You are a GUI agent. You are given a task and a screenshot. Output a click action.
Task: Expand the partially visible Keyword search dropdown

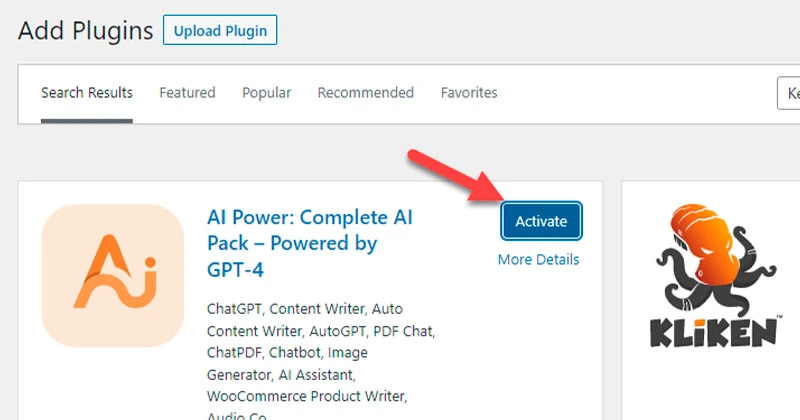click(789, 93)
